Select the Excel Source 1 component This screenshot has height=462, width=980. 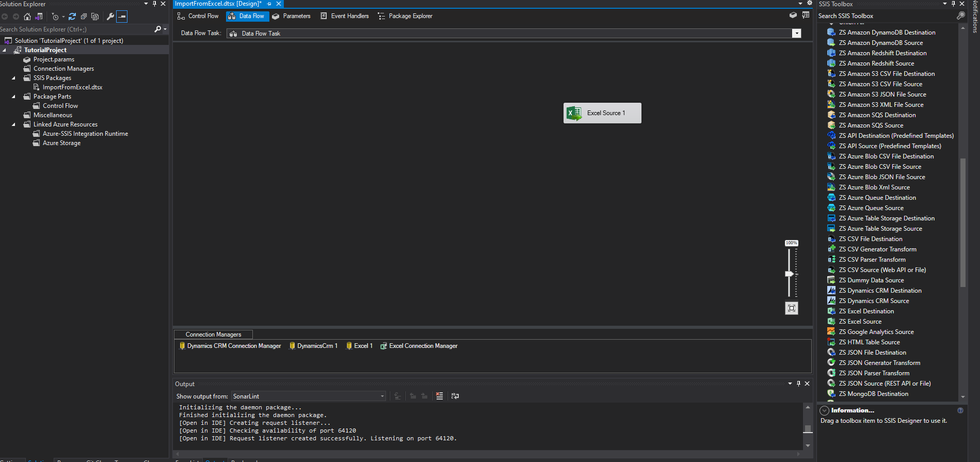tap(602, 113)
